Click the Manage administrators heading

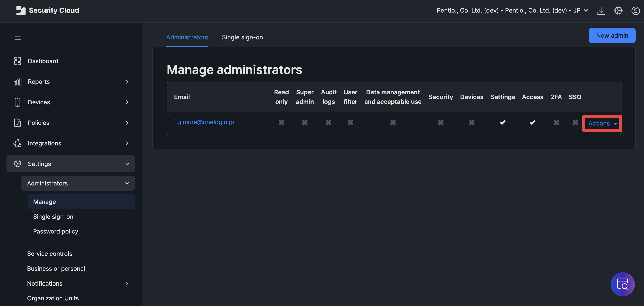234,69
